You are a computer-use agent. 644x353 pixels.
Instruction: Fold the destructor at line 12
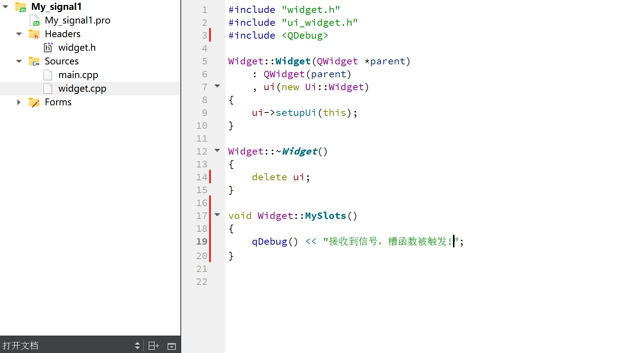217,150
